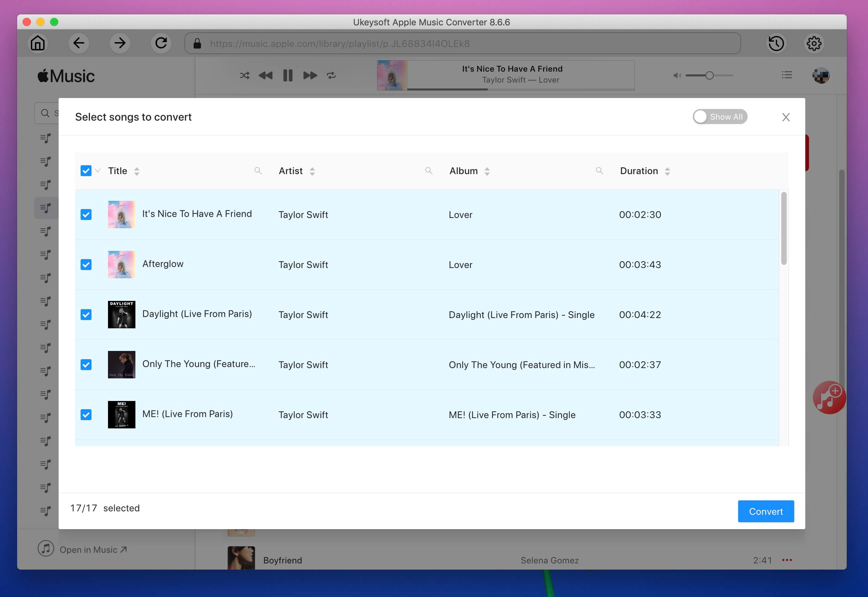Screen dimensions: 868x597
Task: Click the fast-forward/next track icon
Action: (309, 75)
